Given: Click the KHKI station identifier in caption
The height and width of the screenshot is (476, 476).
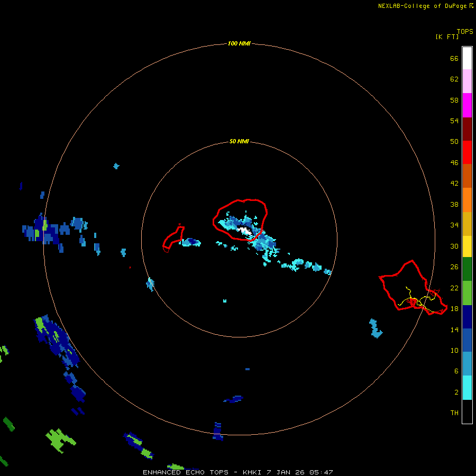Looking at the screenshot, I should [x=252, y=472].
